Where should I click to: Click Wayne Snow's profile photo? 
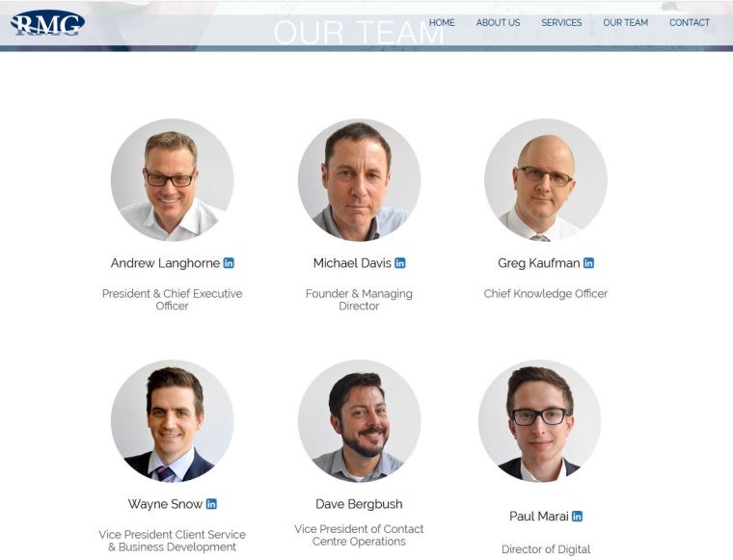tap(173, 421)
